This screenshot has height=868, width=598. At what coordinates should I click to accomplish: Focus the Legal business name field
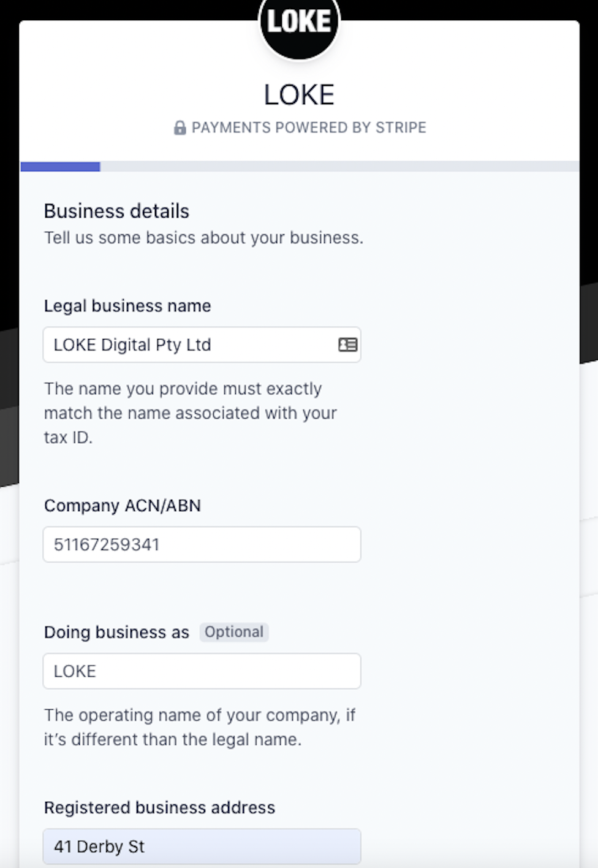[x=202, y=345]
